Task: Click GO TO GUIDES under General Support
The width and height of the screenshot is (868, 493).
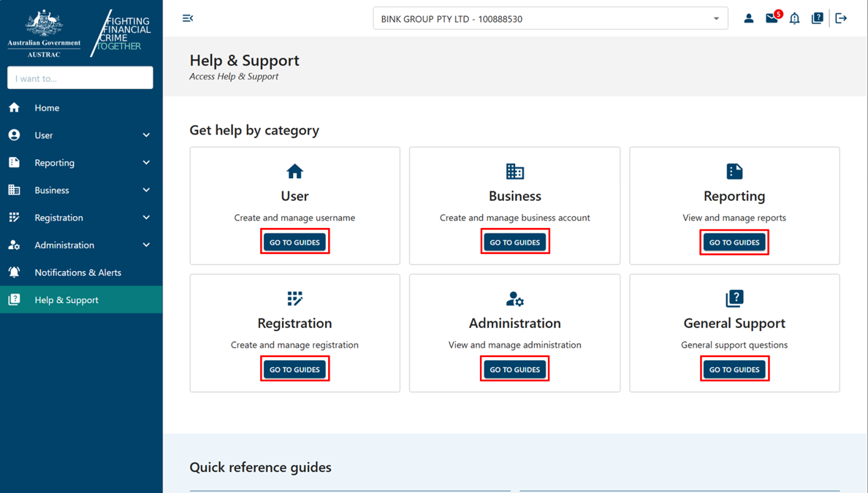Action: click(734, 369)
